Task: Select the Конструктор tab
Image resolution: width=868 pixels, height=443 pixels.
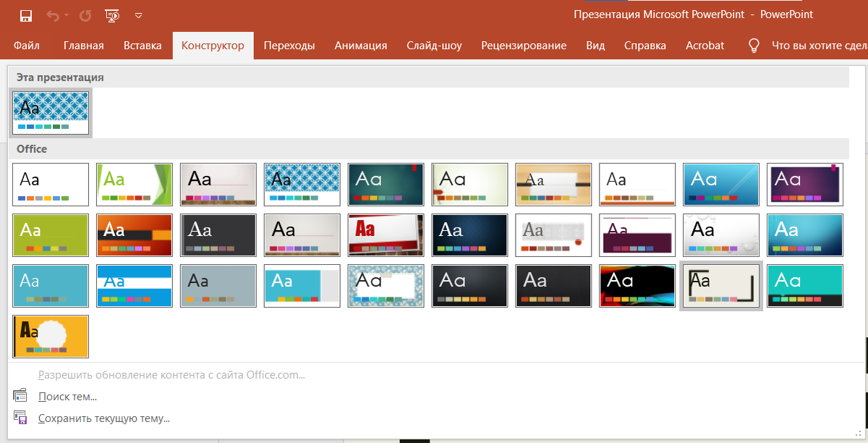Action: click(213, 46)
